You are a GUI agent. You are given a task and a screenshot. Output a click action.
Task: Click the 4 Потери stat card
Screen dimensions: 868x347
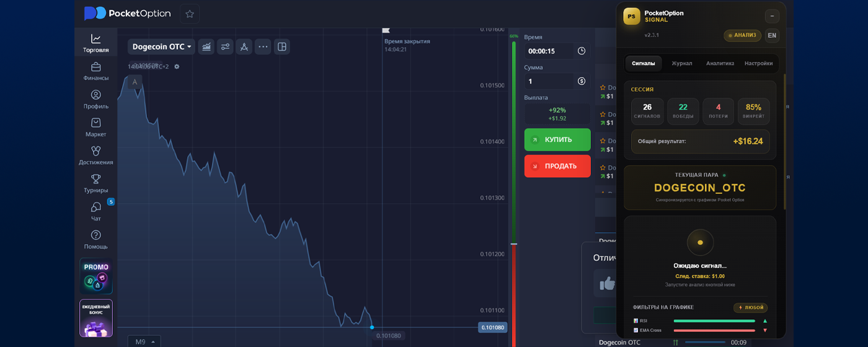[x=719, y=111]
